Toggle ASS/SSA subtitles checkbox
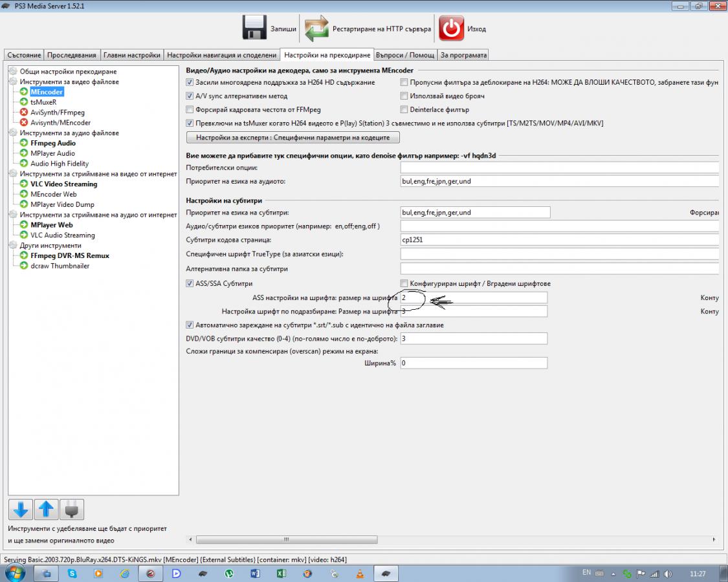This screenshot has height=582, width=728. click(190, 283)
